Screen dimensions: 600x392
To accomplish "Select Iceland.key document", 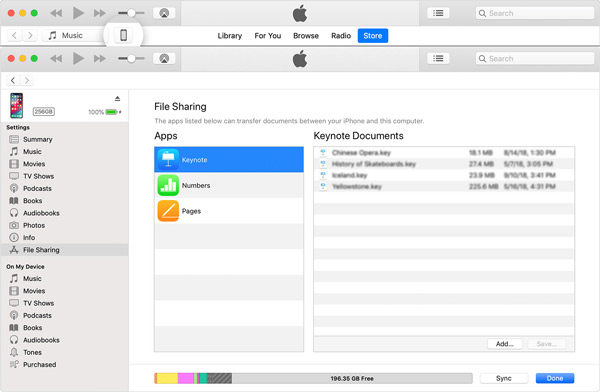I will [x=444, y=175].
